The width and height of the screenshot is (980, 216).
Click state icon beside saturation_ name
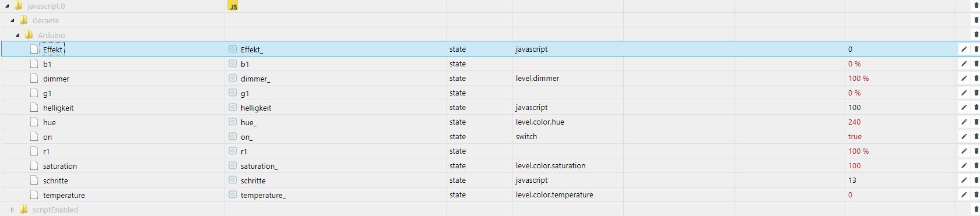click(233, 166)
